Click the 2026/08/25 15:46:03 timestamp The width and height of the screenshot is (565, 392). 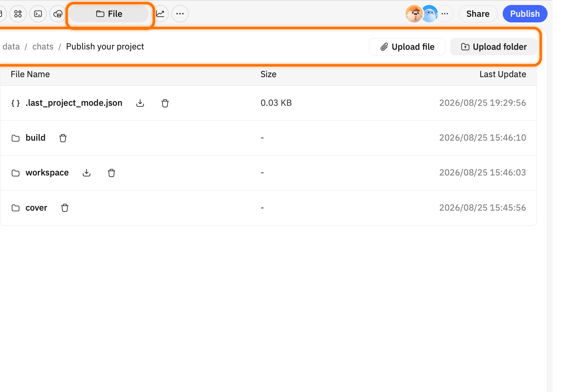click(x=482, y=173)
